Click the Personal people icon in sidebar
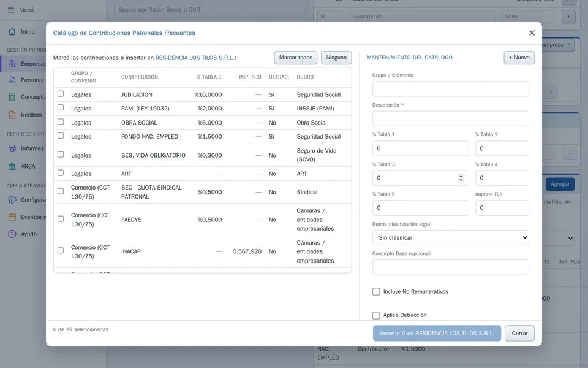Viewport: 588px width, 368px height. (12, 80)
